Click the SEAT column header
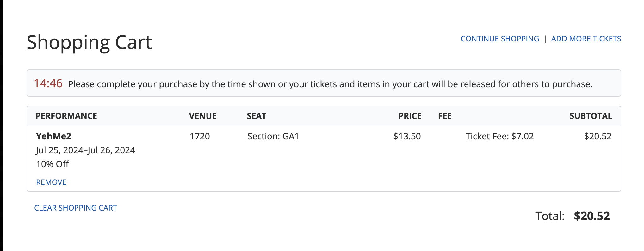The image size is (644, 251). pos(257,116)
